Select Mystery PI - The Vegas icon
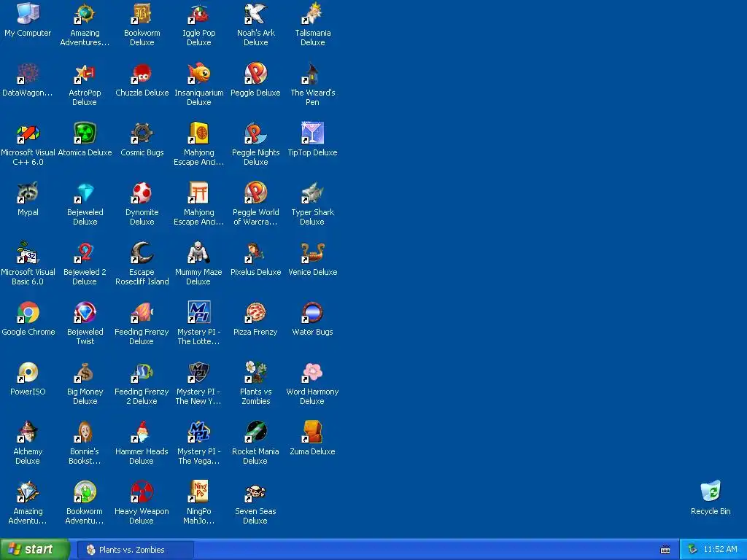 pyautogui.click(x=198, y=432)
